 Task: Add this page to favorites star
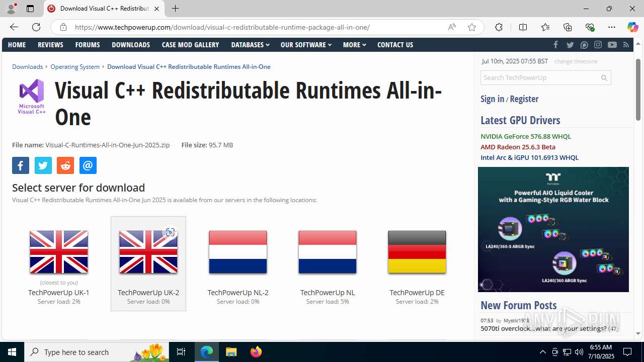(471, 27)
